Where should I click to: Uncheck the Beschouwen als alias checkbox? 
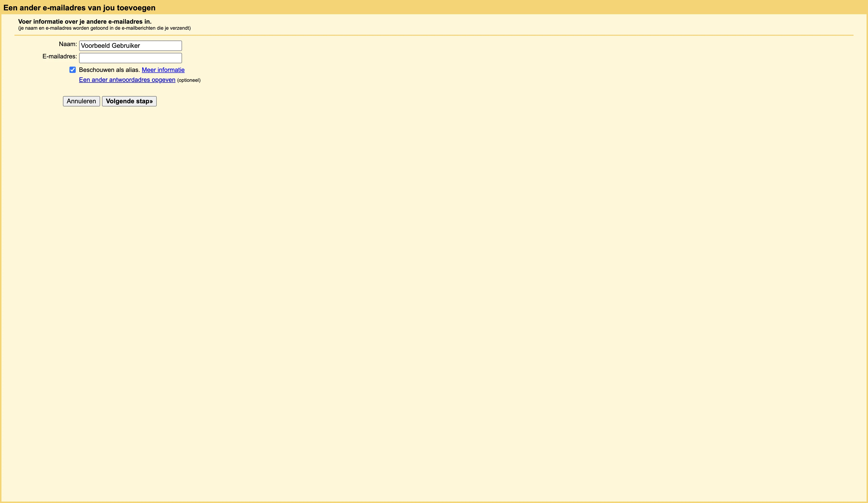[x=72, y=70]
